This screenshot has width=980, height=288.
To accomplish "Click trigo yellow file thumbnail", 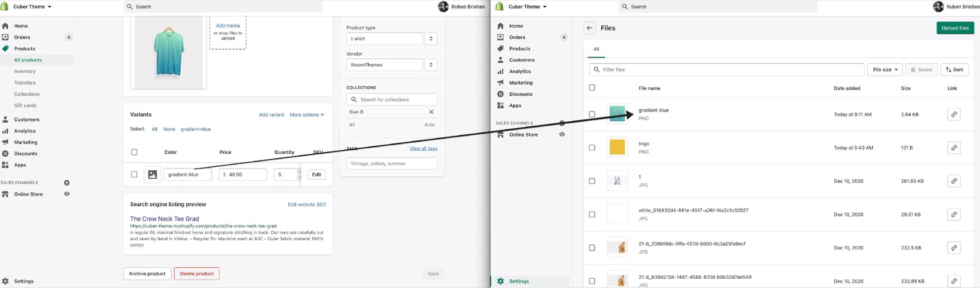I will (x=617, y=147).
